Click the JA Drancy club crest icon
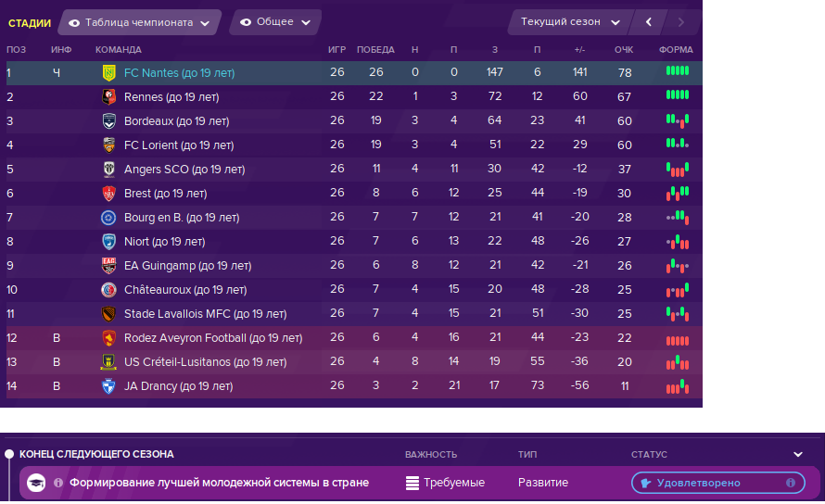 [x=108, y=386]
